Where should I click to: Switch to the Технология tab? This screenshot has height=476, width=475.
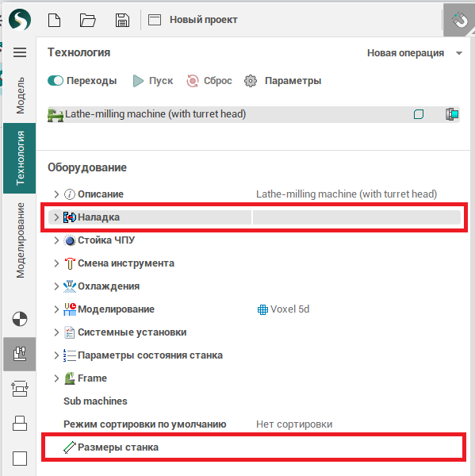pyautogui.click(x=19, y=158)
